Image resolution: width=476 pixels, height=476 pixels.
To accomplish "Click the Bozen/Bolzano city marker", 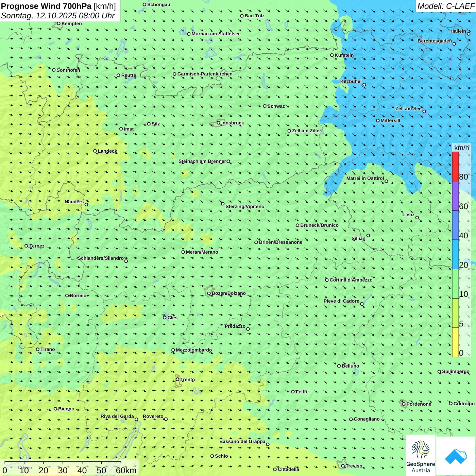I will click(209, 293).
